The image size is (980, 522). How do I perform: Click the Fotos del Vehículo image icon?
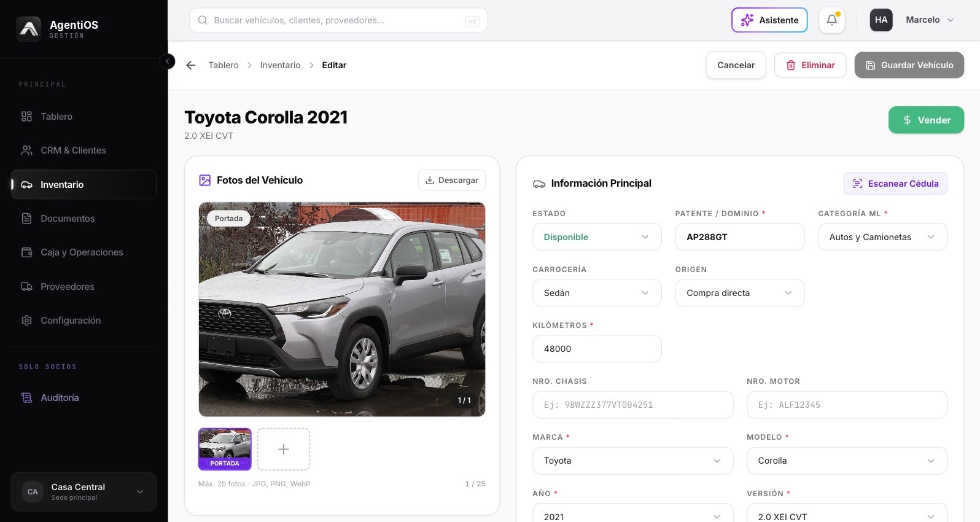(205, 181)
